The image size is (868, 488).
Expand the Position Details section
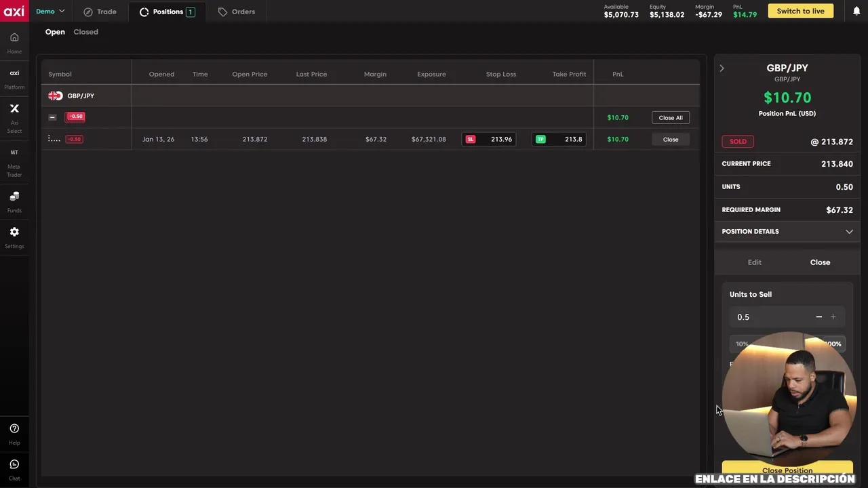point(848,232)
